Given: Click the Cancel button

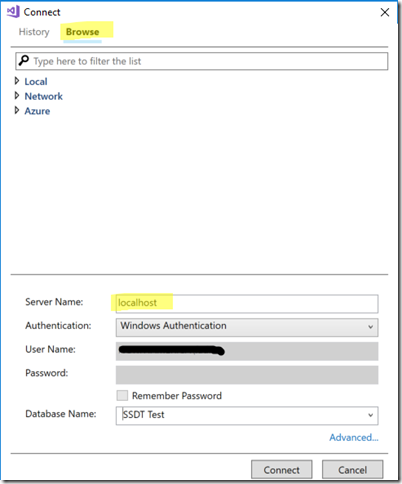Looking at the screenshot, I should point(352,470).
